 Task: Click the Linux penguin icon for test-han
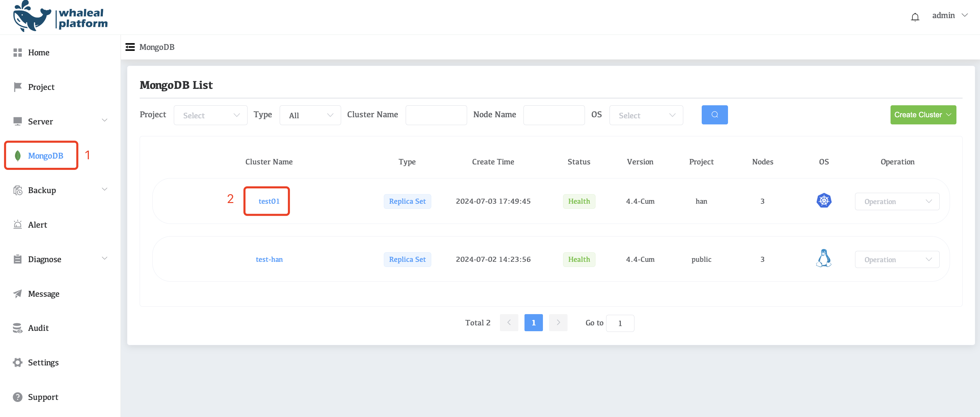pyautogui.click(x=824, y=258)
